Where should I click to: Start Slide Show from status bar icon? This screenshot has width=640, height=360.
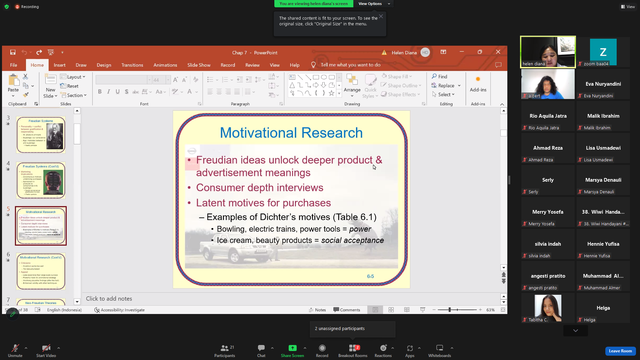click(422, 310)
